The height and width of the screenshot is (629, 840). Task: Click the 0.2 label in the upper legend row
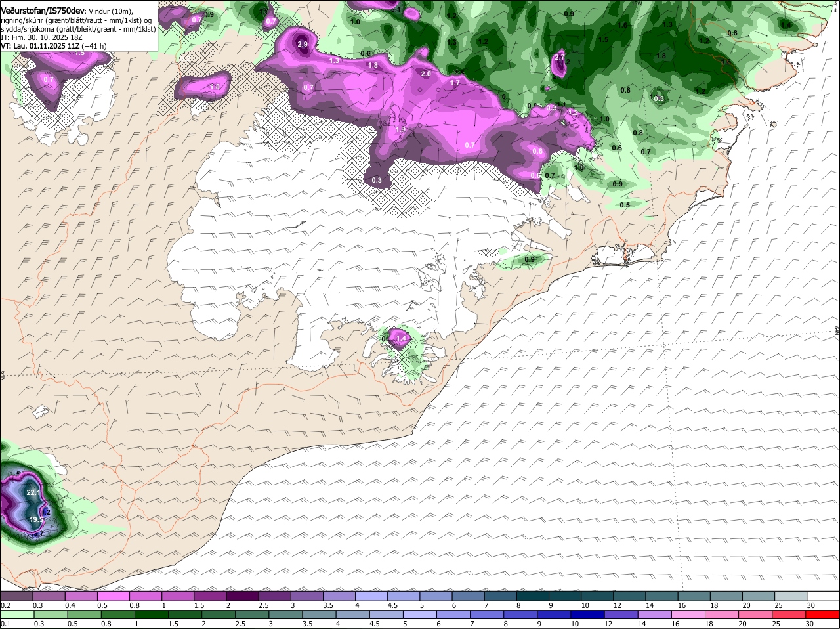5,605
